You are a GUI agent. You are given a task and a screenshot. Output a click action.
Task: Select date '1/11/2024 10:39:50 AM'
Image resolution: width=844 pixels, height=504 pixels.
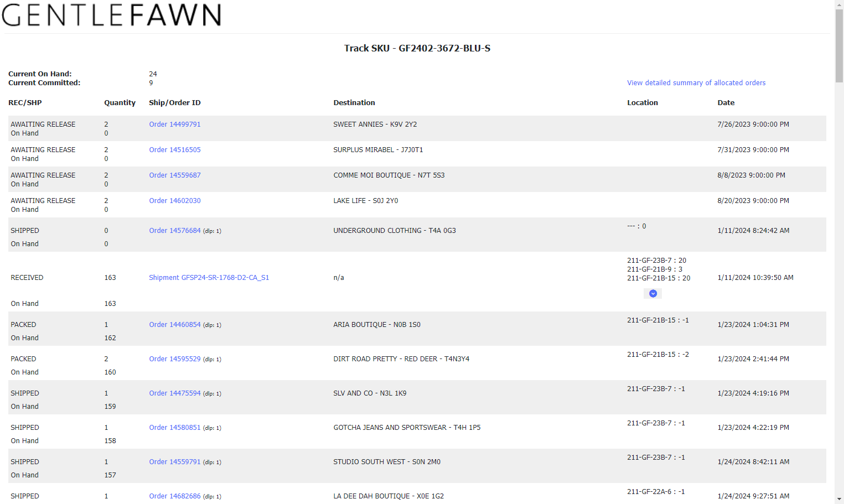coord(755,278)
